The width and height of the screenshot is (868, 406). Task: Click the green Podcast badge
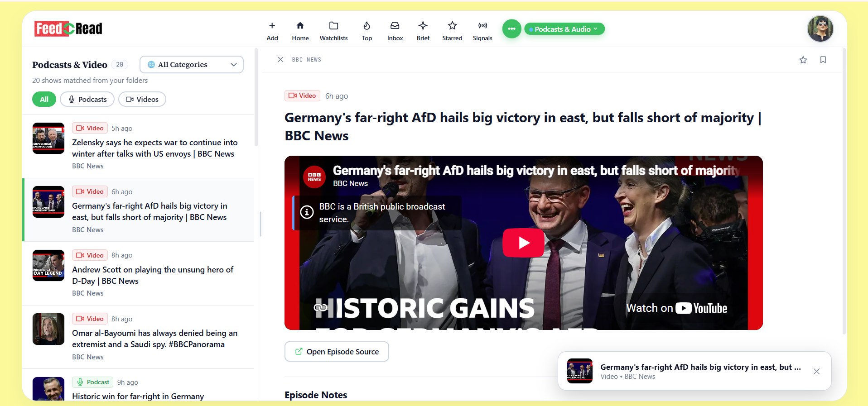pyautogui.click(x=92, y=382)
